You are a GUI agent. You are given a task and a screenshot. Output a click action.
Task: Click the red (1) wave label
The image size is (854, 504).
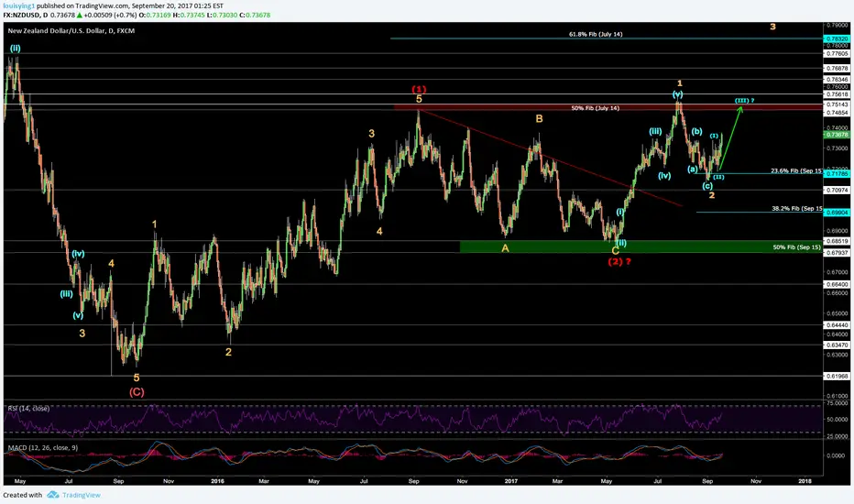click(x=419, y=90)
